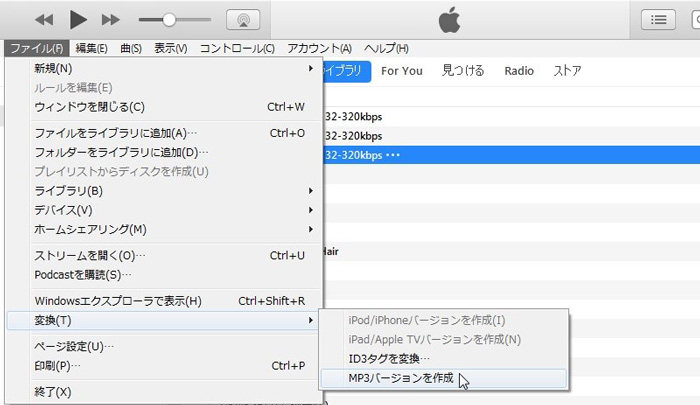Expand the 新規(N) submenu
700x405 pixels.
164,68
